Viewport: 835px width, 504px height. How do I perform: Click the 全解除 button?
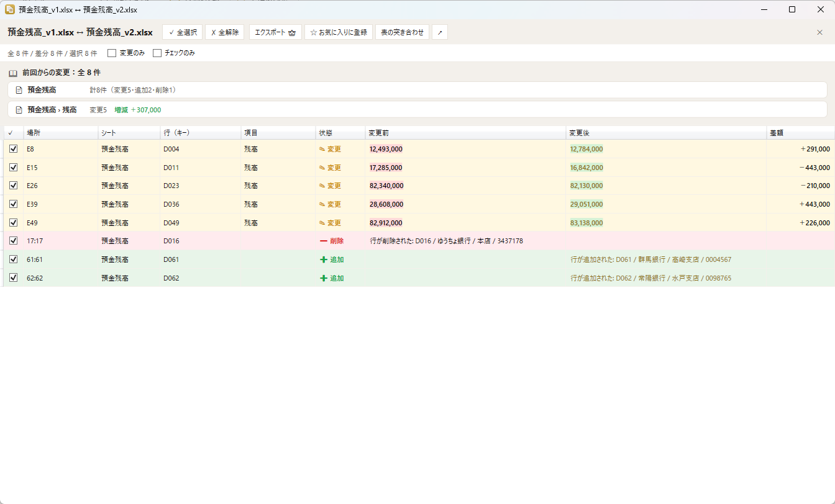click(x=224, y=32)
